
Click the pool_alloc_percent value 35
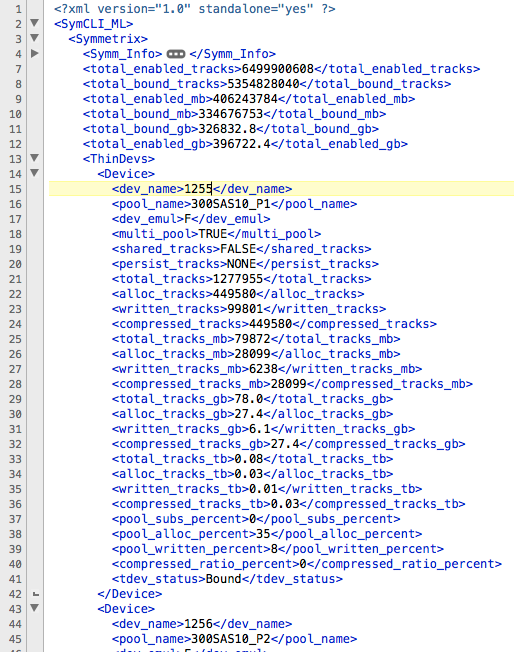263,533
